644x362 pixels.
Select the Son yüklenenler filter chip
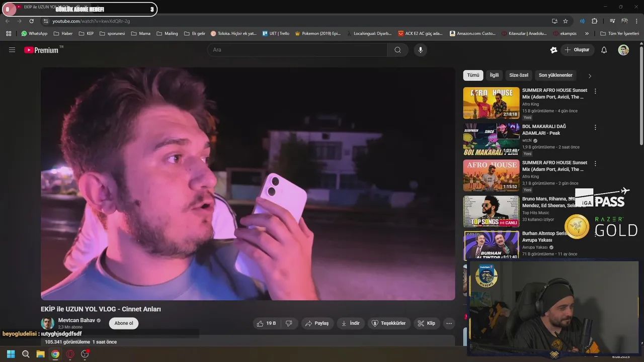(555, 75)
